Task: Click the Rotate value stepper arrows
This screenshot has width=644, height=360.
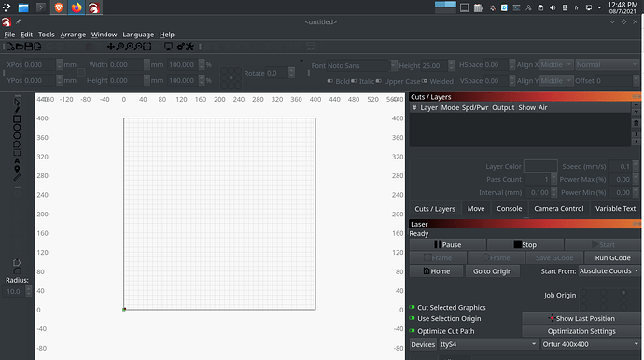Action: pyautogui.click(x=291, y=73)
